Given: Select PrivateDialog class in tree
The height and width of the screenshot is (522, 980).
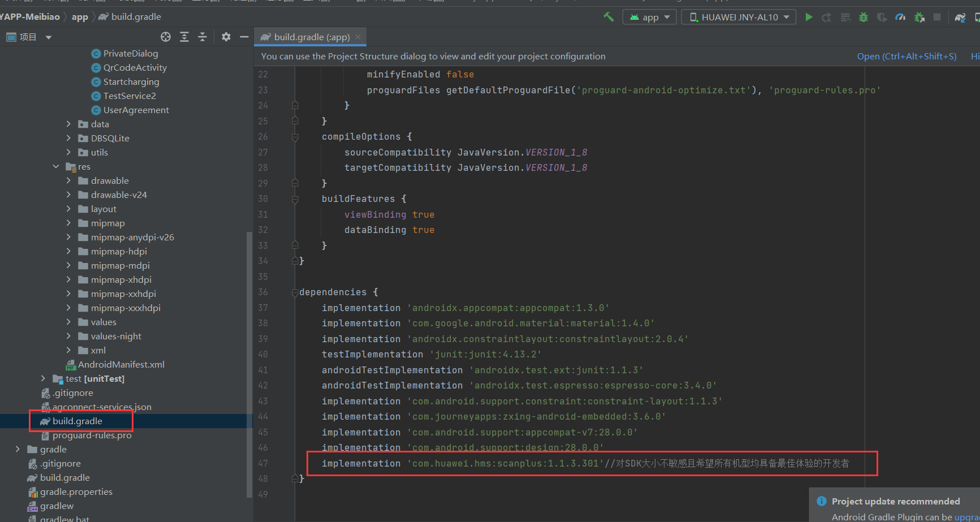Looking at the screenshot, I should tap(131, 53).
